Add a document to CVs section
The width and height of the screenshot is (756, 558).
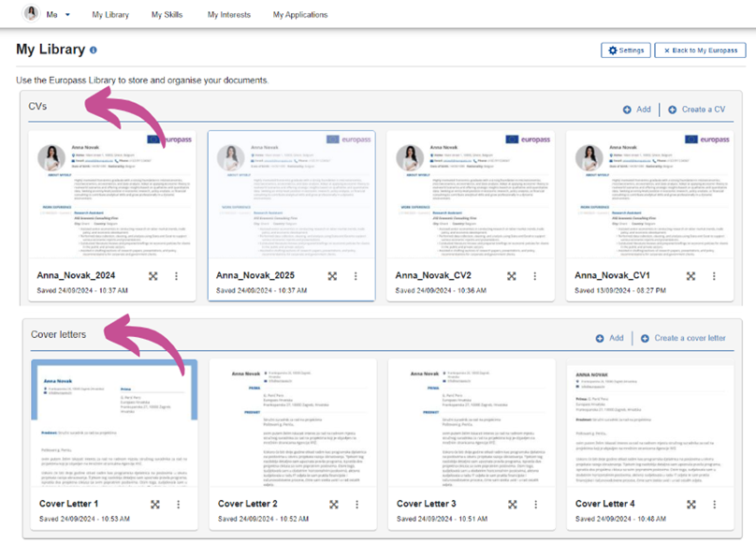point(637,110)
